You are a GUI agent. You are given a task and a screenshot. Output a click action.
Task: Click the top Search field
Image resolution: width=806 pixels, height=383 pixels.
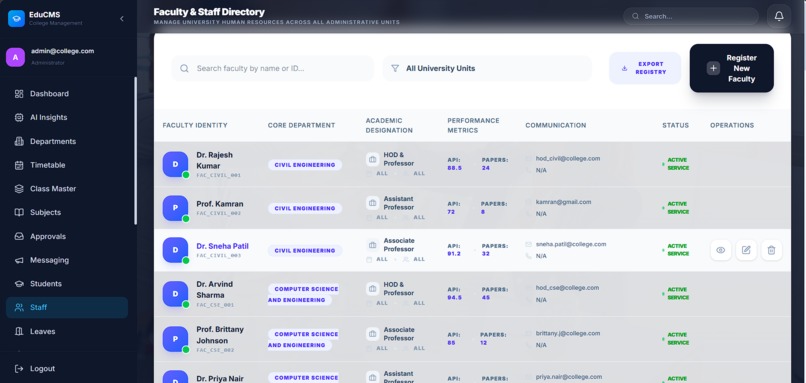(x=691, y=16)
